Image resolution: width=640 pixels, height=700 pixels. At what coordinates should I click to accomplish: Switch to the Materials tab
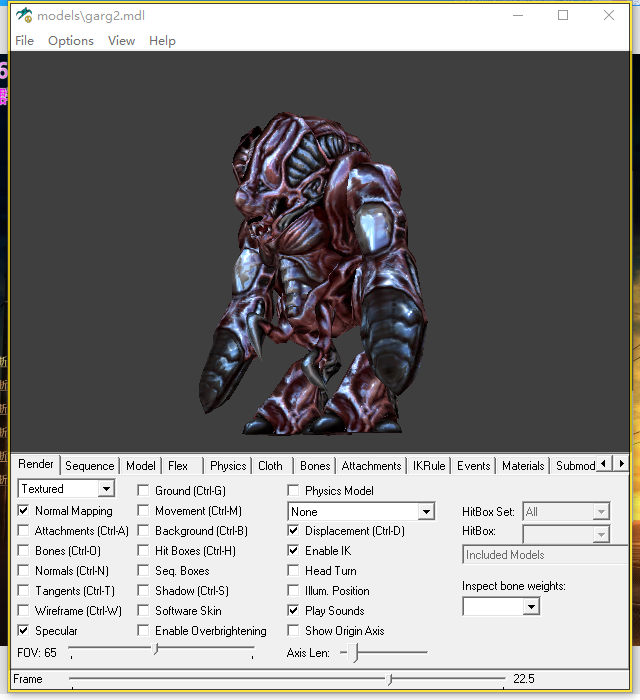(523, 466)
